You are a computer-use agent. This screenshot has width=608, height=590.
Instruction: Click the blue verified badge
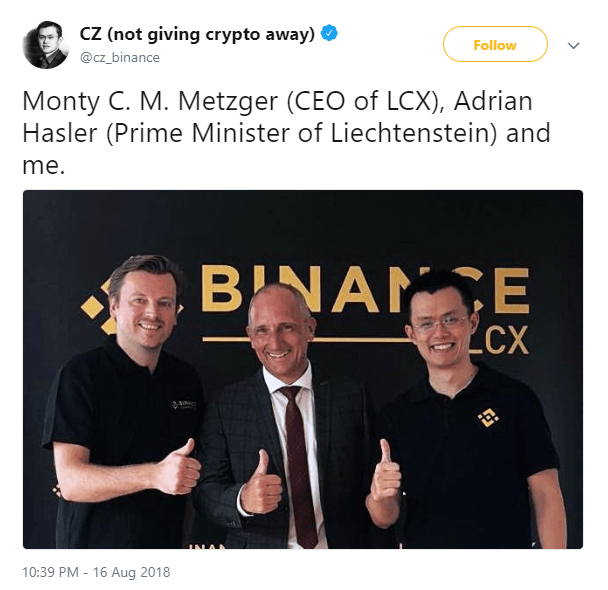click(329, 34)
